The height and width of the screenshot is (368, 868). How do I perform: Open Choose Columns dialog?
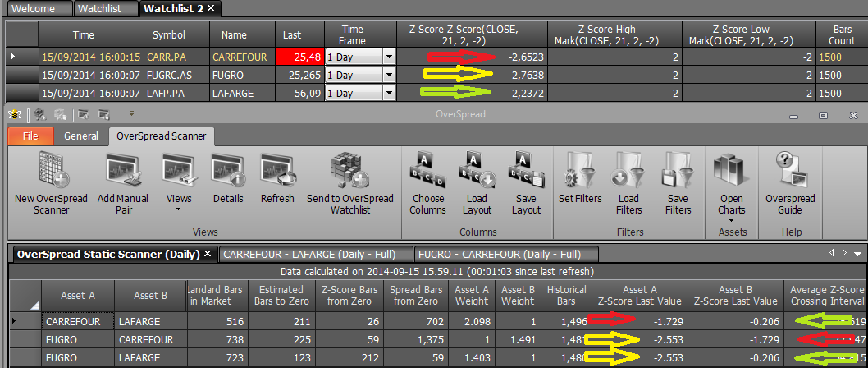point(428,185)
